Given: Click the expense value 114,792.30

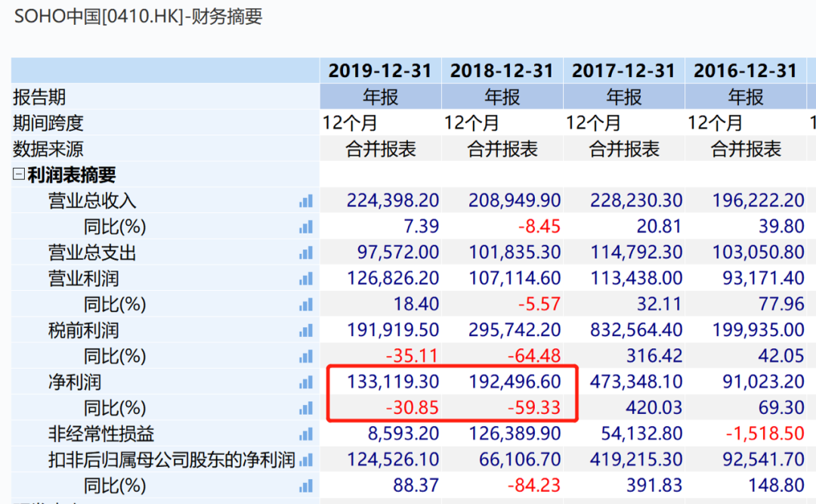Looking at the screenshot, I should 636,252.
